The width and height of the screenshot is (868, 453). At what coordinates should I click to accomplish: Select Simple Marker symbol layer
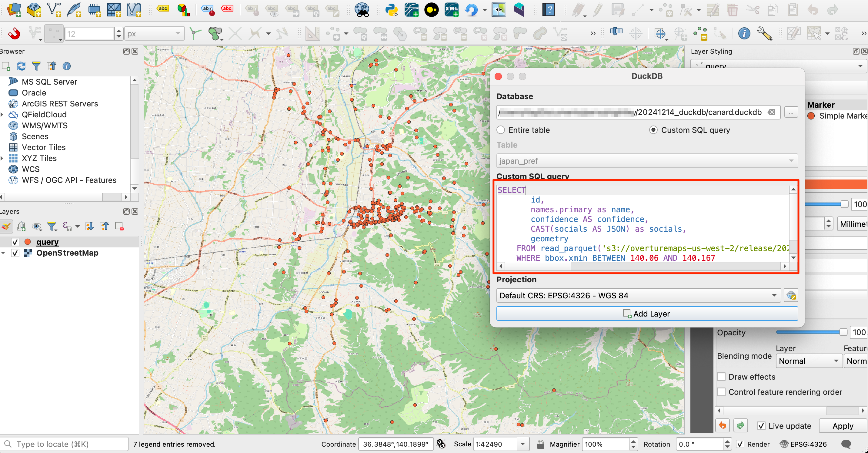click(x=842, y=116)
